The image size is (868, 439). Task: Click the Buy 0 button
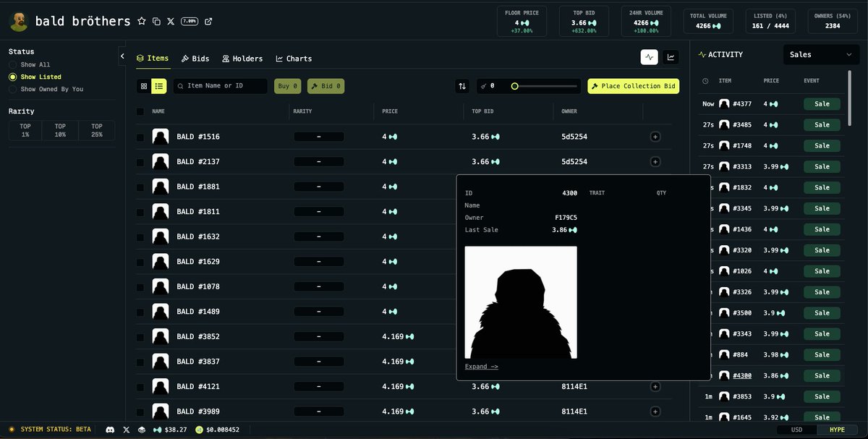(287, 86)
